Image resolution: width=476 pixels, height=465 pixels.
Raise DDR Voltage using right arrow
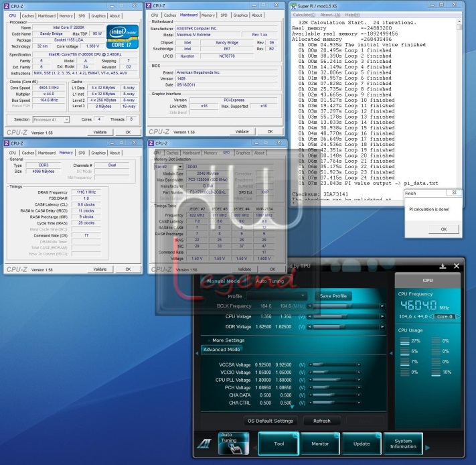(x=382, y=327)
